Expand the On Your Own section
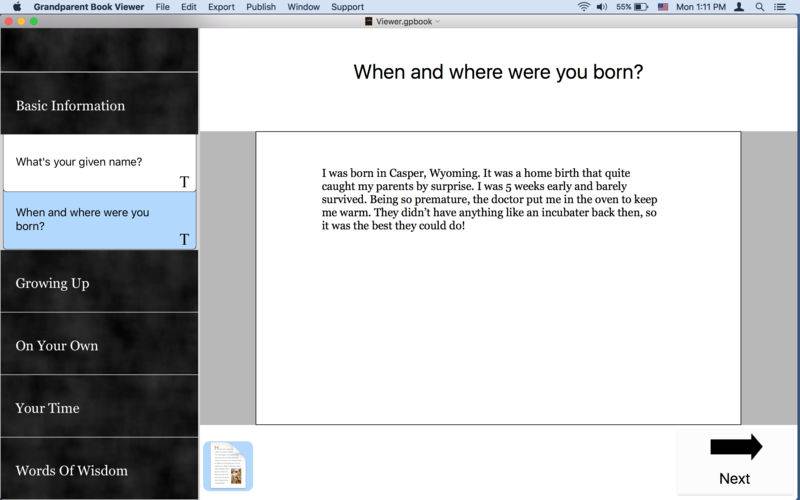 pyautogui.click(x=99, y=344)
